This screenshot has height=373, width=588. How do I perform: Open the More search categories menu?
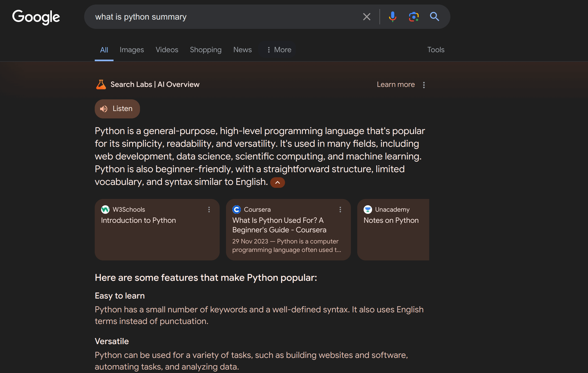tap(279, 50)
